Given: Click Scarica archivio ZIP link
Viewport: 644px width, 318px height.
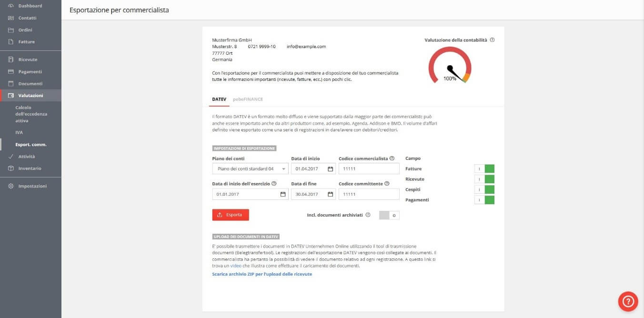Looking at the screenshot, I should pos(262,274).
